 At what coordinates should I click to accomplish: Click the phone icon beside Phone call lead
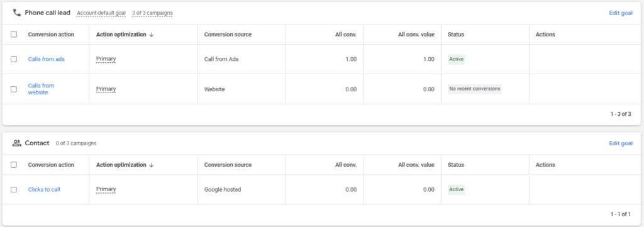(x=17, y=13)
